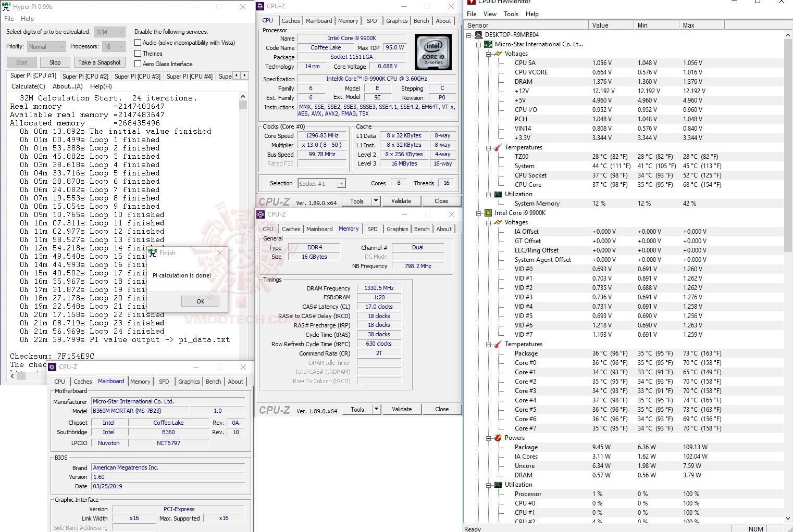Click Close in CPU-Z Memory window
Image resolution: width=793 pixels, height=532 pixels.
[442, 409]
